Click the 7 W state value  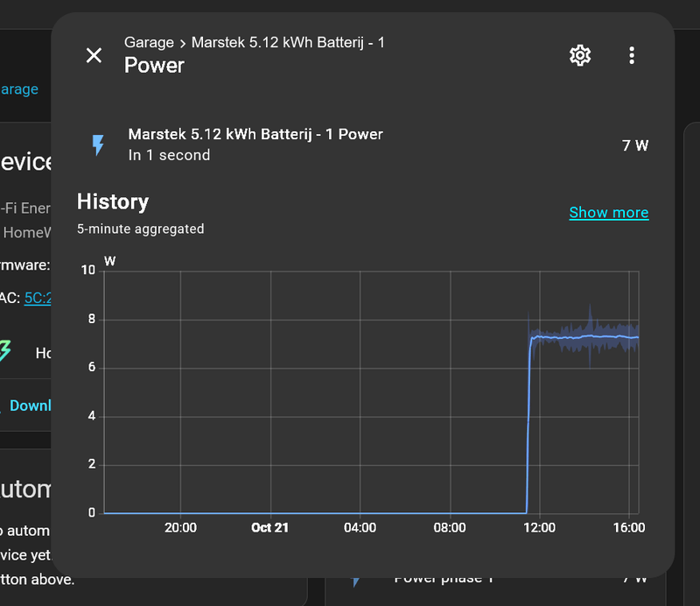click(x=636, y=144)
